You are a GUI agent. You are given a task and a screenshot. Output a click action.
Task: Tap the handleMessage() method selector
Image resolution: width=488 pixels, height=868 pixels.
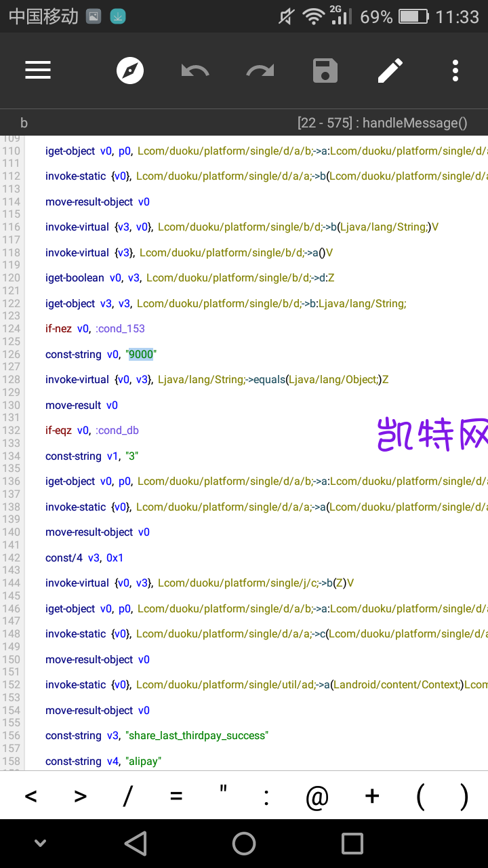tap(382, 123)
